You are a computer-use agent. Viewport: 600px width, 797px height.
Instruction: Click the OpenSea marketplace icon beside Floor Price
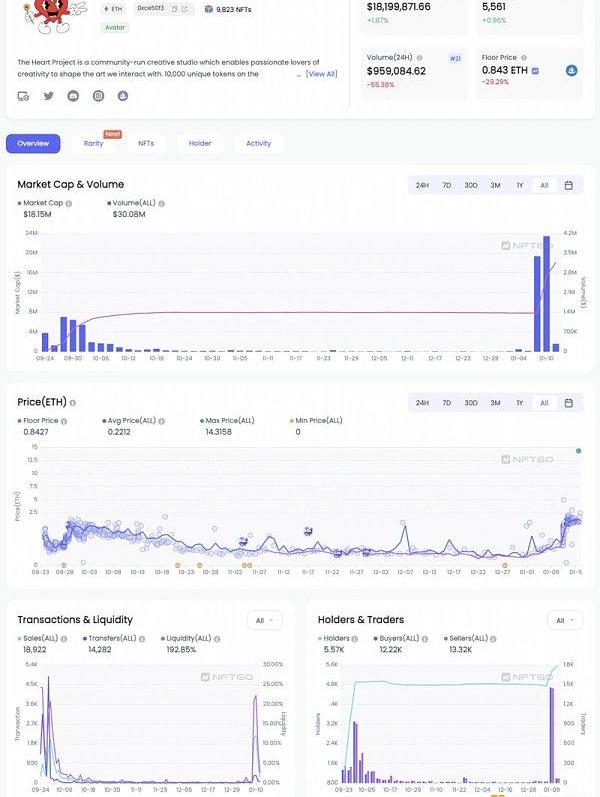pyautogui.click(x=572, y=71)
